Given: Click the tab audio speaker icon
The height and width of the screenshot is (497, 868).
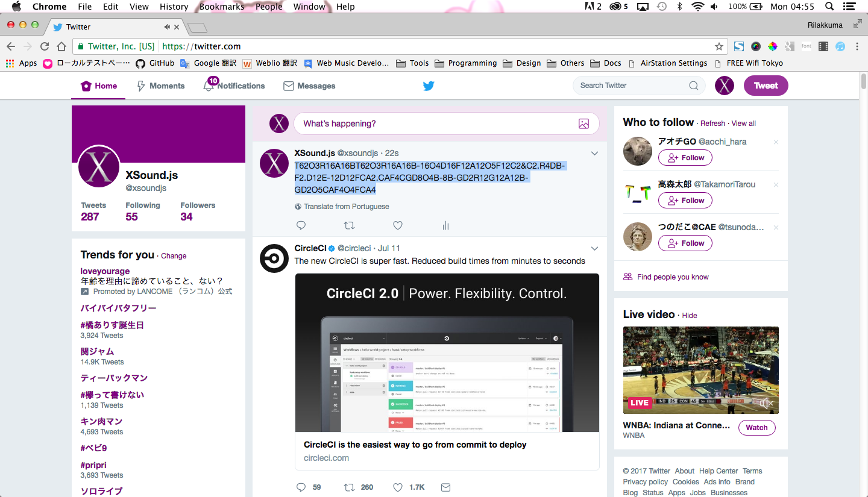Looking at the screenshot, I should click(167, 27).
